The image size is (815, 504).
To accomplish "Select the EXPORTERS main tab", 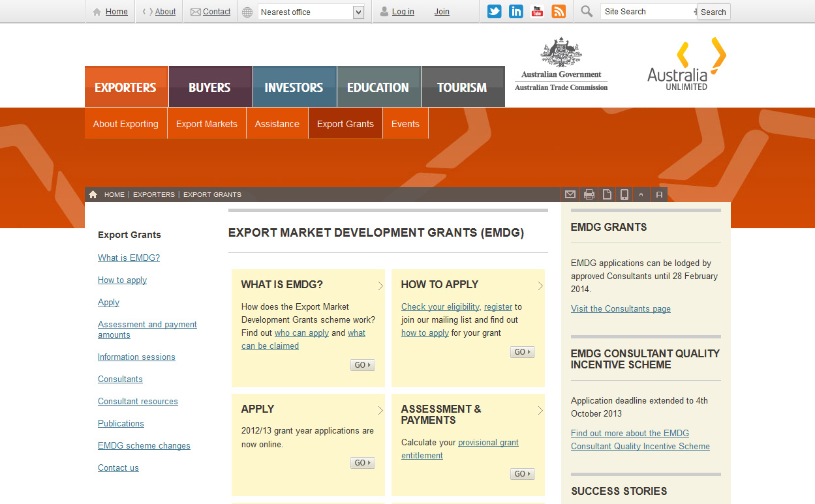I will 126,87.
